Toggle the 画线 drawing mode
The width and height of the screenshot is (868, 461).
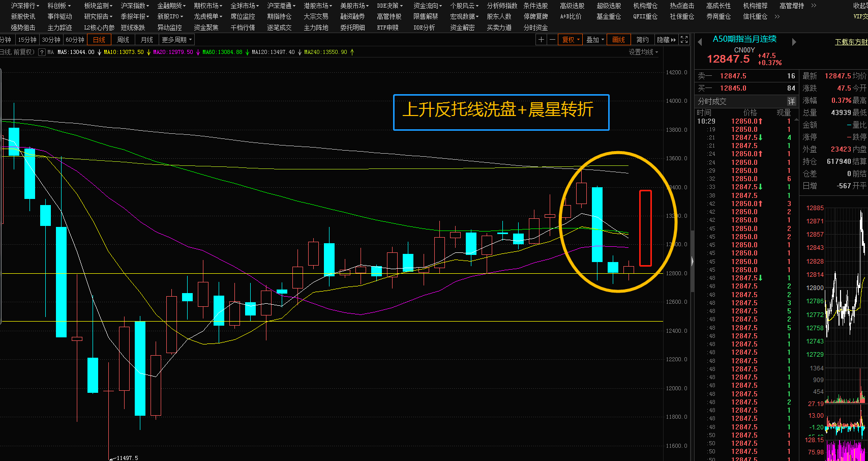[619, 40]
